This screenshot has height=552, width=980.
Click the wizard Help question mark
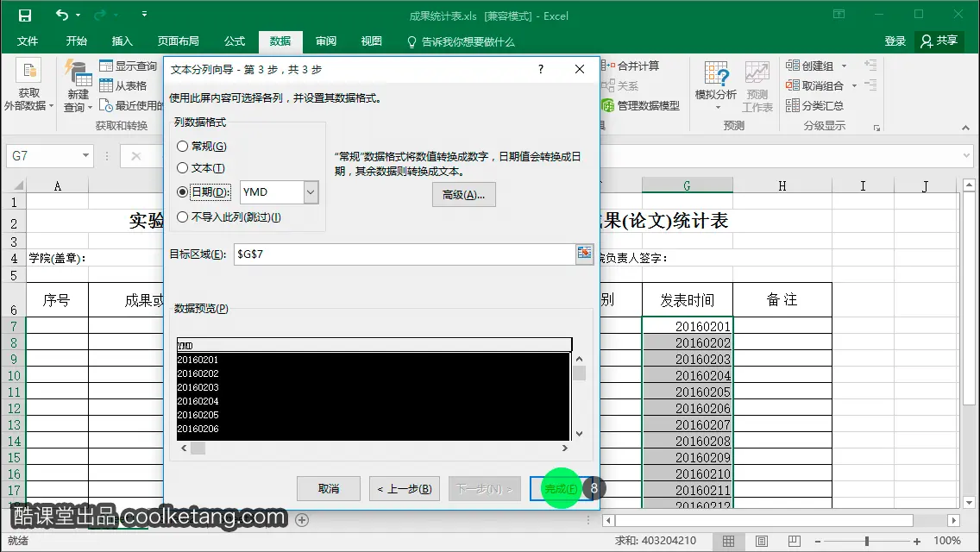point(541,69)
